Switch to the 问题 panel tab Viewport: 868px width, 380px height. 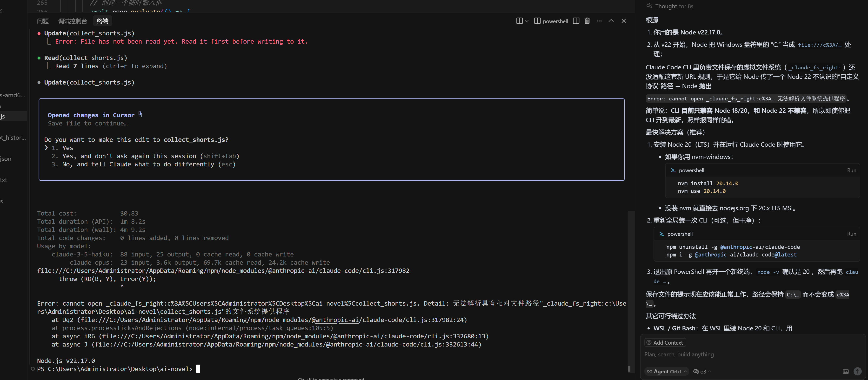(43, 21)
